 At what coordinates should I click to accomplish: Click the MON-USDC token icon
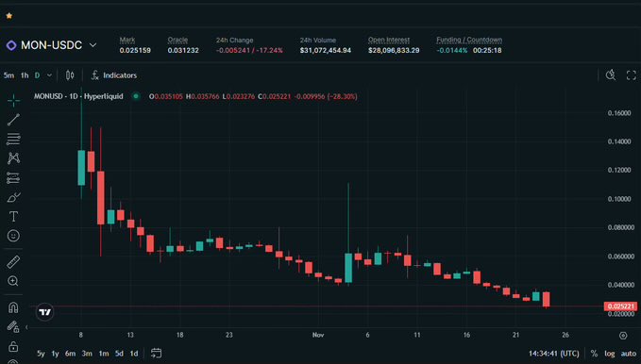[x=11, y=45]
